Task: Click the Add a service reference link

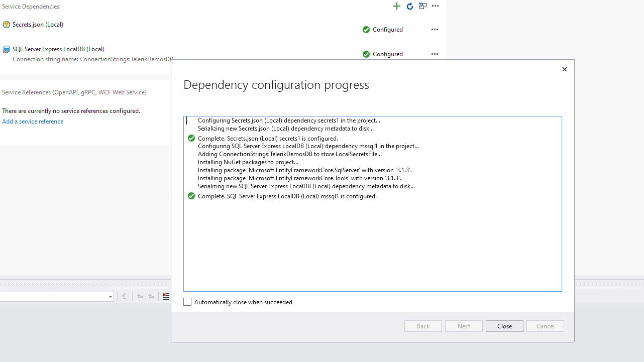Action: [x=33, y=122]
